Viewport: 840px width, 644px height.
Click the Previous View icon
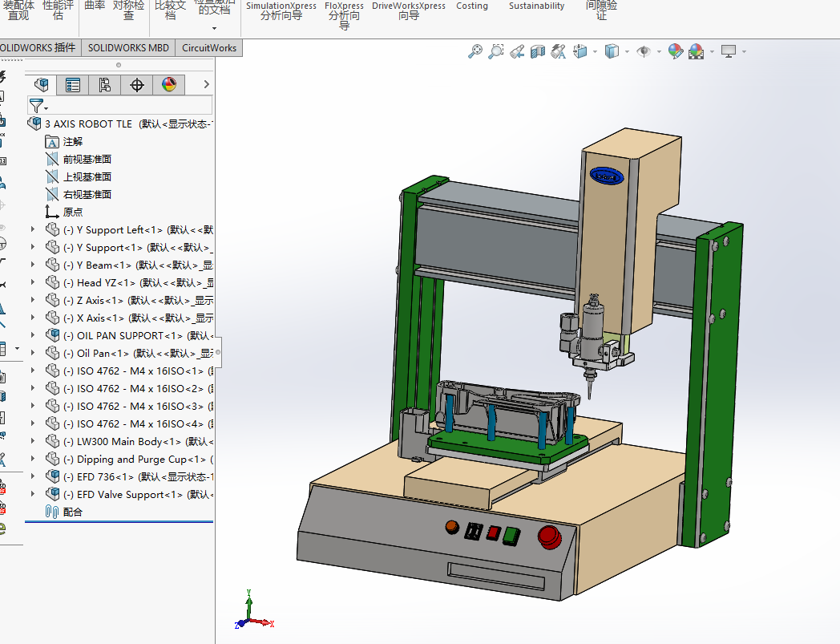517,51
